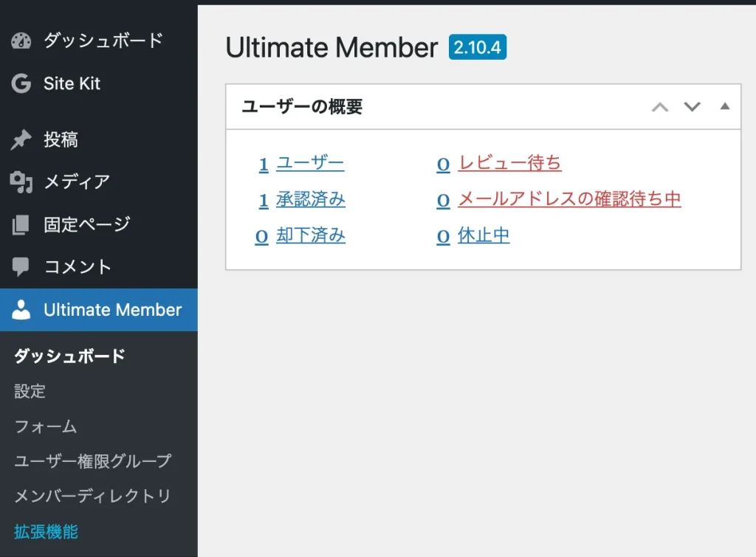
Task: Open the 設定 submenu item
Action: [30, 391]
